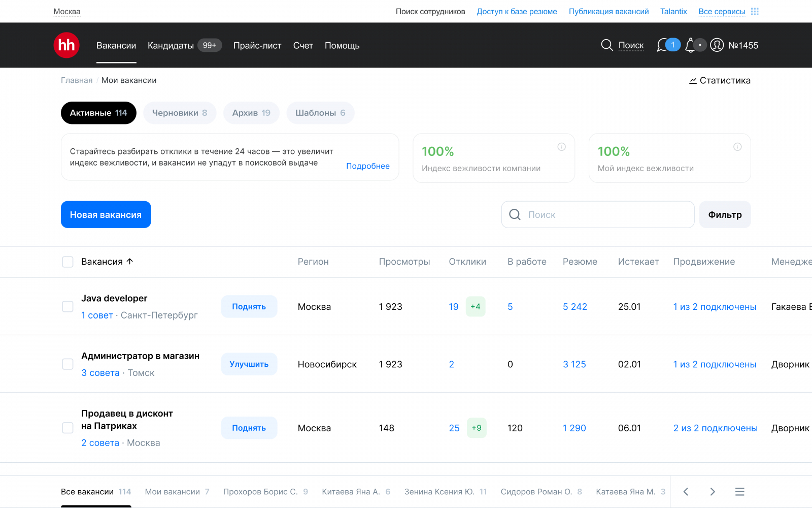
Task: Open the user profile icon
Action: point(717,45)
